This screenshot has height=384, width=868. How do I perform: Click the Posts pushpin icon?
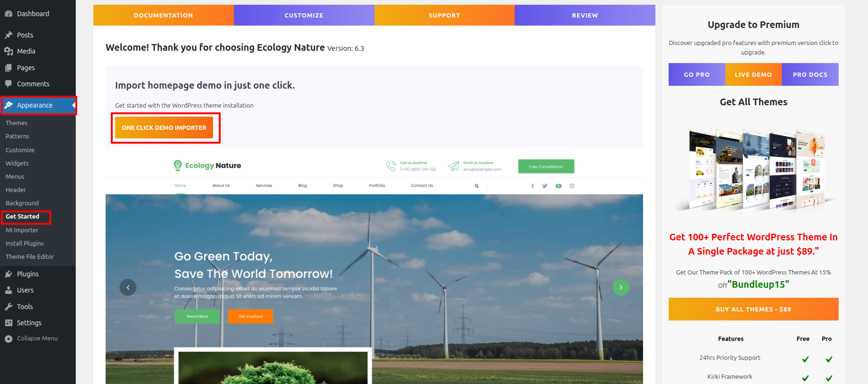(x=9, y=35)
